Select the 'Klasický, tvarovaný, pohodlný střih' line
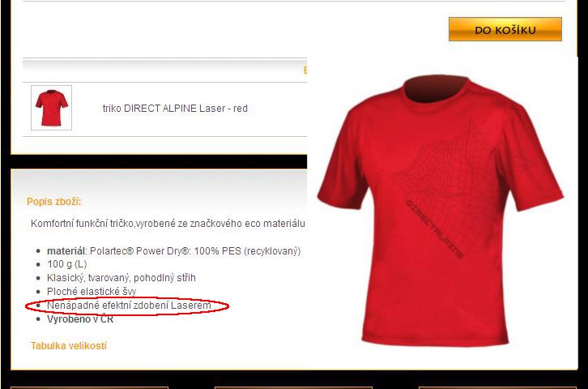588x389 pixels. point(121,278)
